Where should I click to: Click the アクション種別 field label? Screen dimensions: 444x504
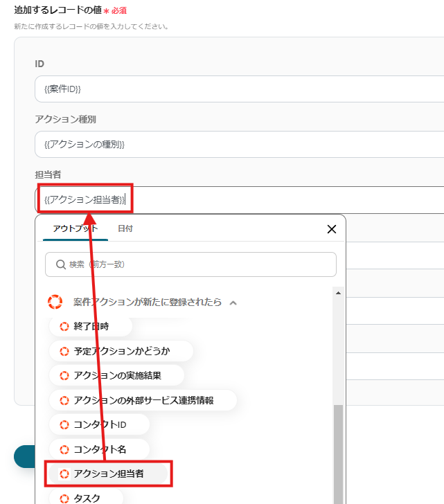pos(65,119)
